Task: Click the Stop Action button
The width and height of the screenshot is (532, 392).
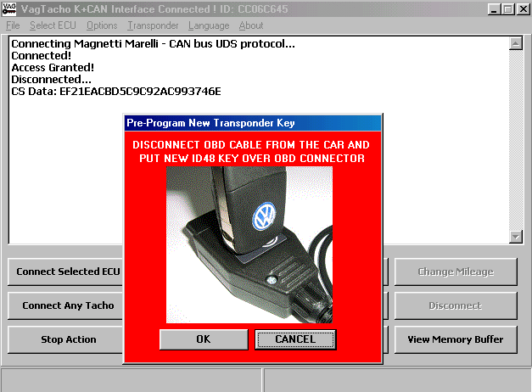Action: click(x=66, y=339)
